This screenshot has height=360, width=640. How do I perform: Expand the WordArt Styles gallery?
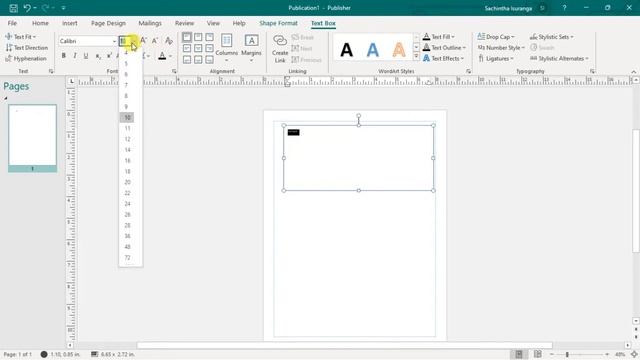click(x=416, y=57)
